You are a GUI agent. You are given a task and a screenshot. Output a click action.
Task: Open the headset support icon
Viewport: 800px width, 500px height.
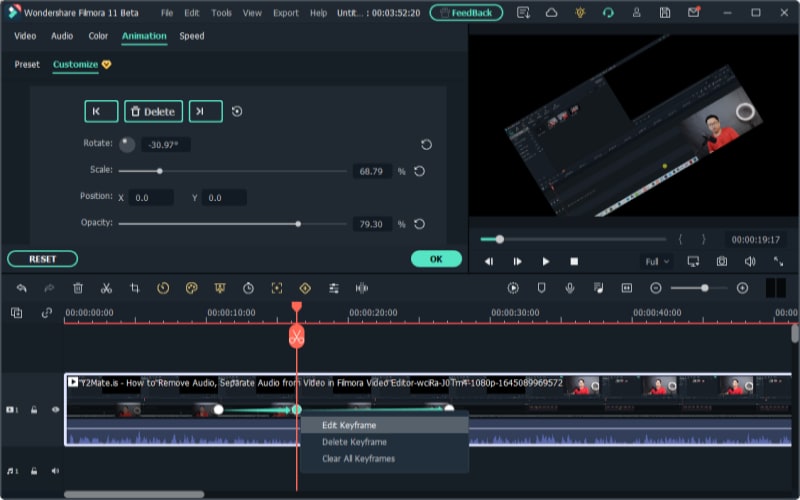[608, 13]
